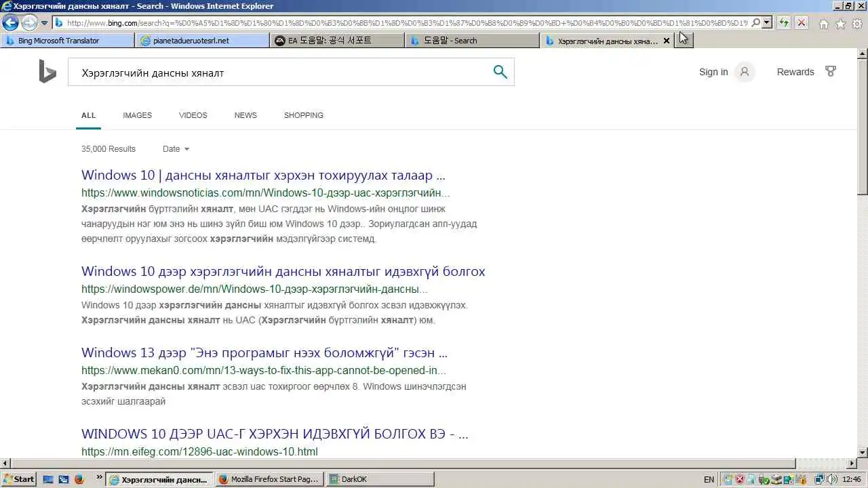Expand the quick launch overflow chevron
This screenshot has width=868, height=488.
tap(99, 477)
